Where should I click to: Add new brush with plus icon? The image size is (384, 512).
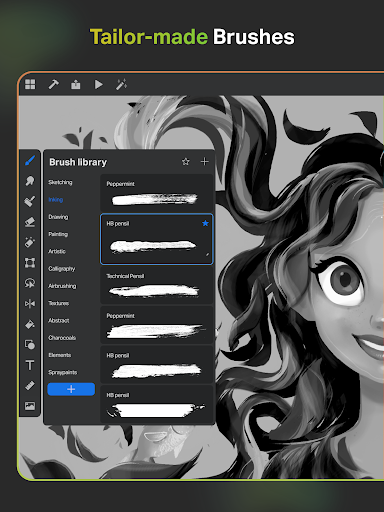(205, 162)
